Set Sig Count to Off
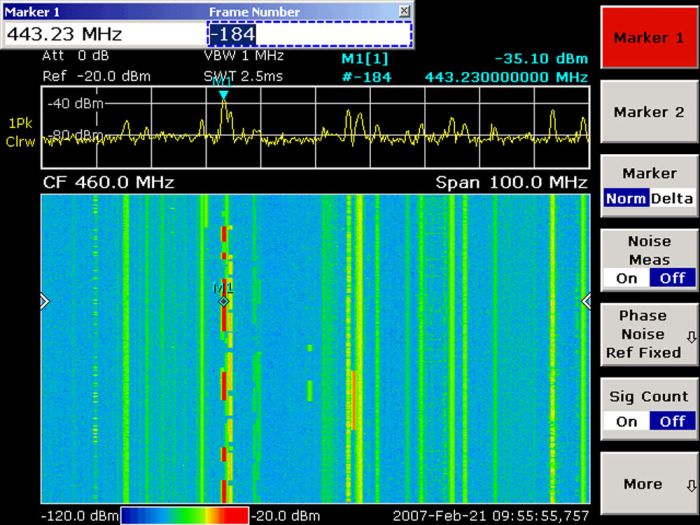The image size is (700, 525). (672, 421)
